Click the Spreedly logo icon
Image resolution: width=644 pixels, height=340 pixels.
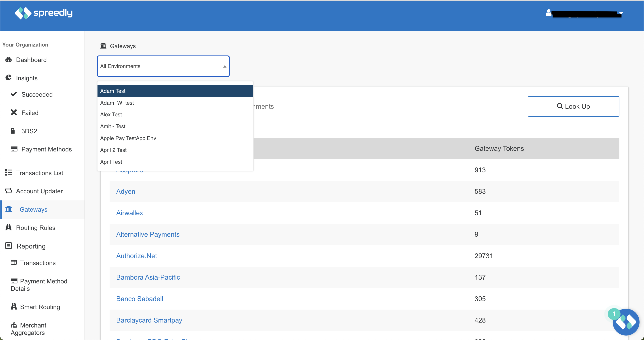[23, 13]
